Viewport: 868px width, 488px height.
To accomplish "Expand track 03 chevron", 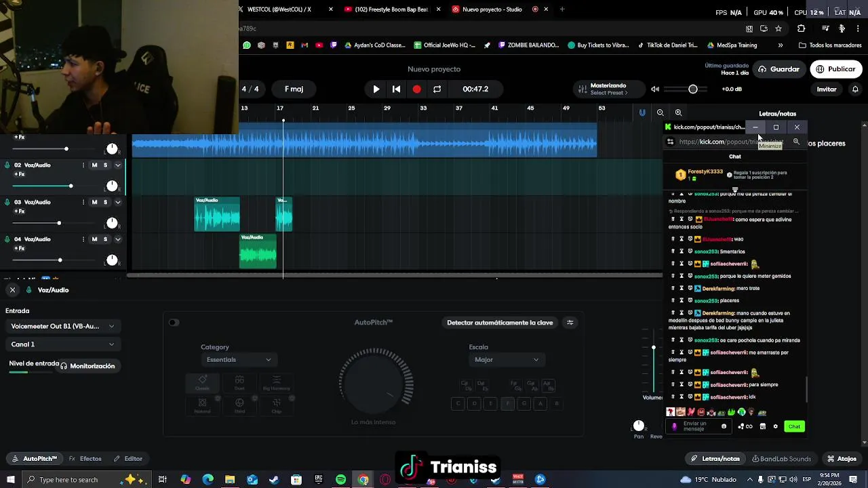I will click(x=117, y=202).
